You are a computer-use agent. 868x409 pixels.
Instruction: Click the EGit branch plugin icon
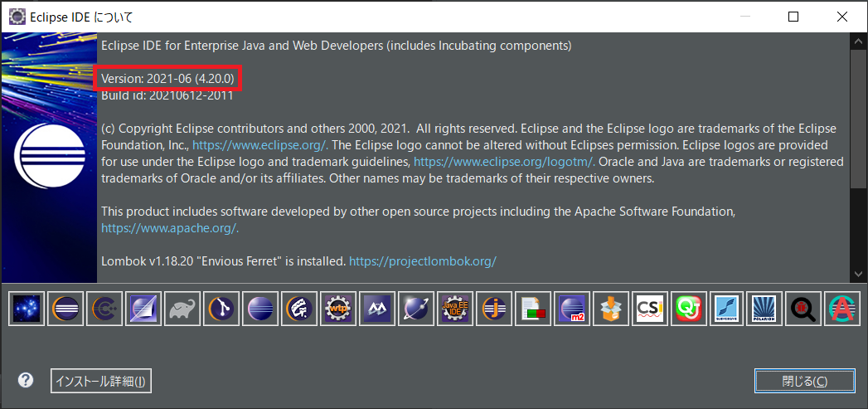tap(221, 308)
